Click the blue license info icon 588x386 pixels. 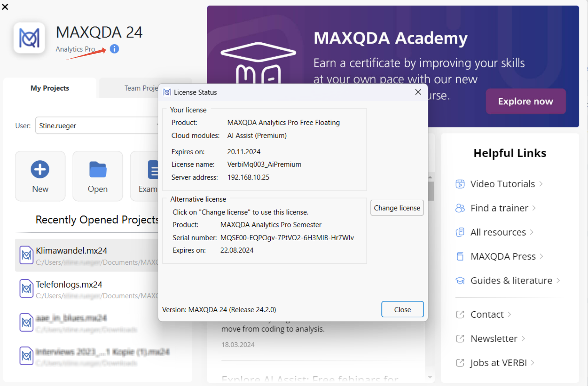click(114, 49)
